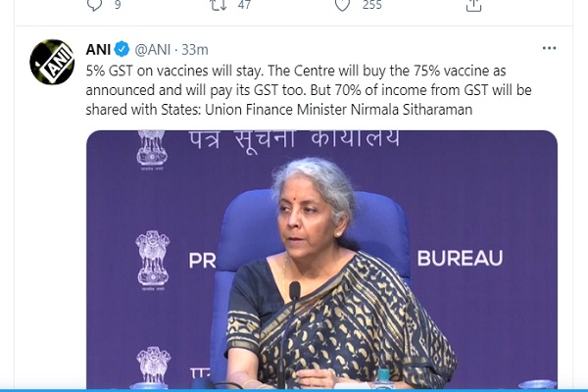
Task: Click the 33m timestamp
Action: tap(195, 50)
